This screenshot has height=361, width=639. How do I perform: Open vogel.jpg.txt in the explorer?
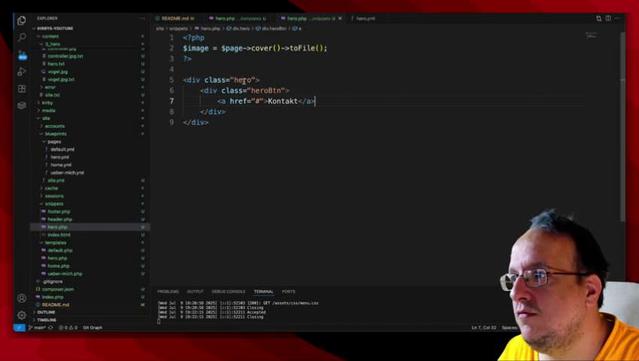(x=61, y=79)
